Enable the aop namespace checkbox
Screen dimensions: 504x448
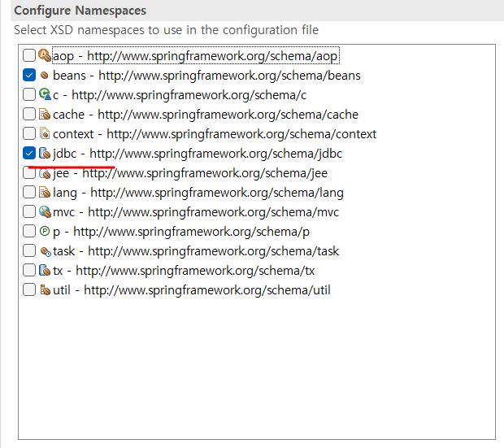[x=29, y=55]
